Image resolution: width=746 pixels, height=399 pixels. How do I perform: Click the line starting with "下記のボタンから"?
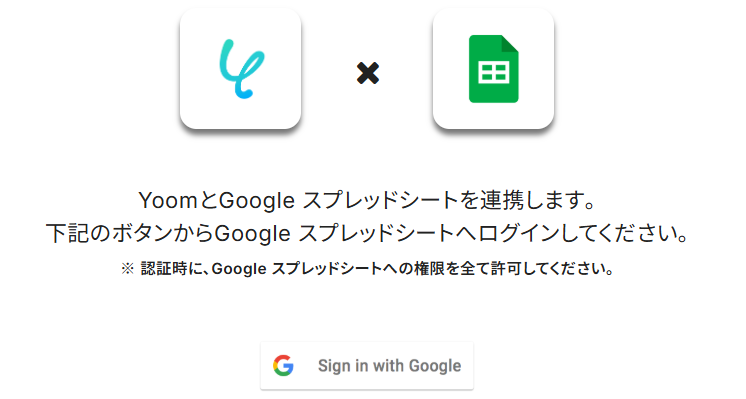(x=367, y=234)
